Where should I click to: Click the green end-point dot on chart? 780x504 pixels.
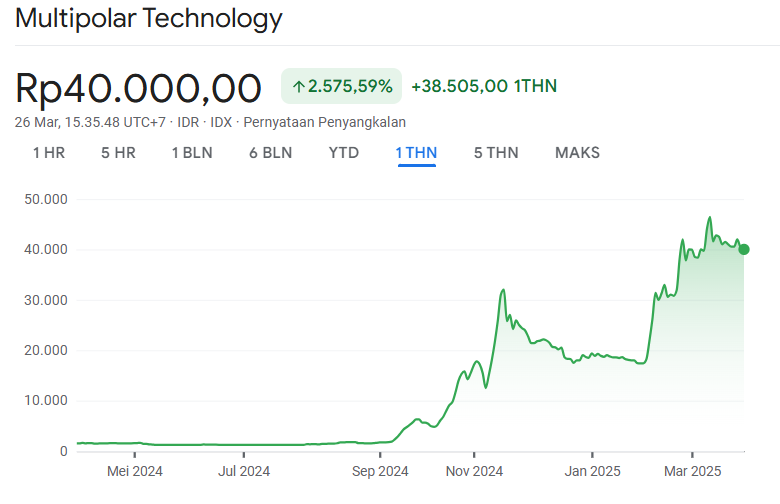tap(743, 250)
